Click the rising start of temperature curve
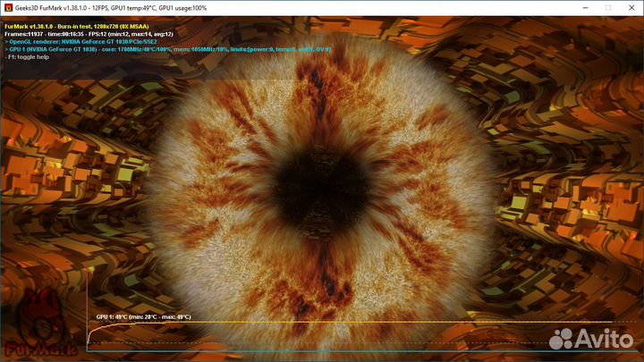Viewport: 644px width, 362px height. 92,332
